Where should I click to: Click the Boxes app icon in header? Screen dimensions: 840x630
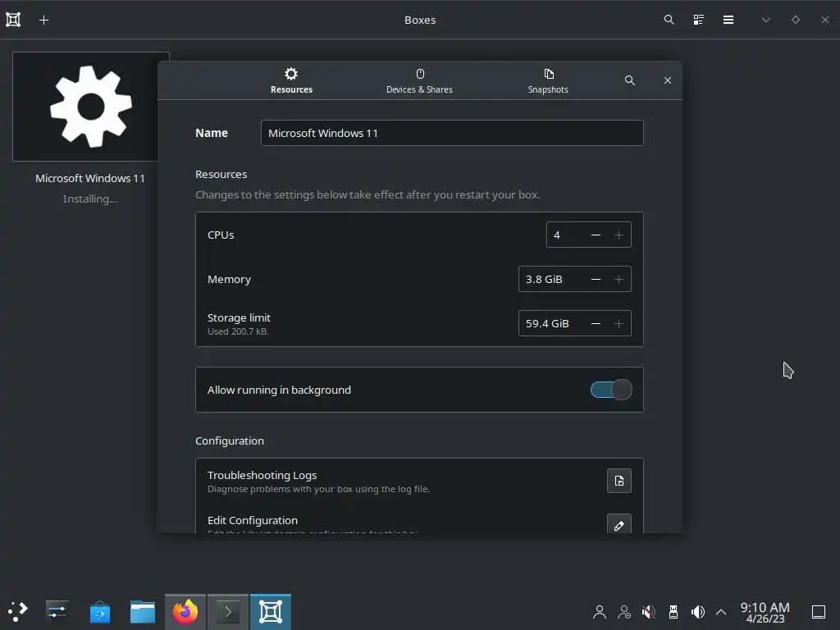(13, 20)
